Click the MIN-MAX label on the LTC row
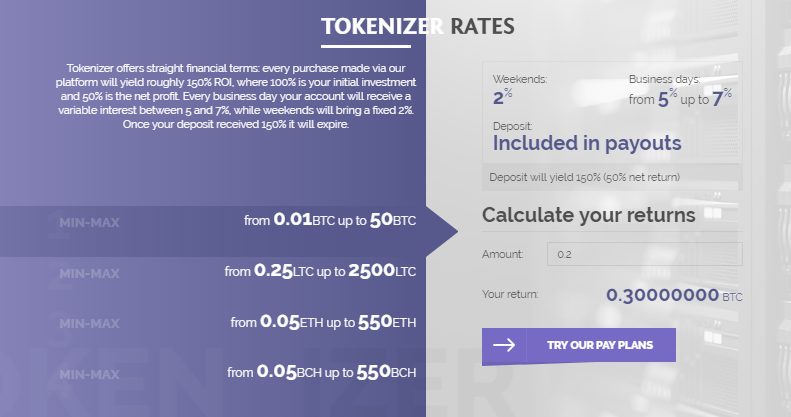The height and width of the screenshot is (417, 791). (x=89, y=272)
